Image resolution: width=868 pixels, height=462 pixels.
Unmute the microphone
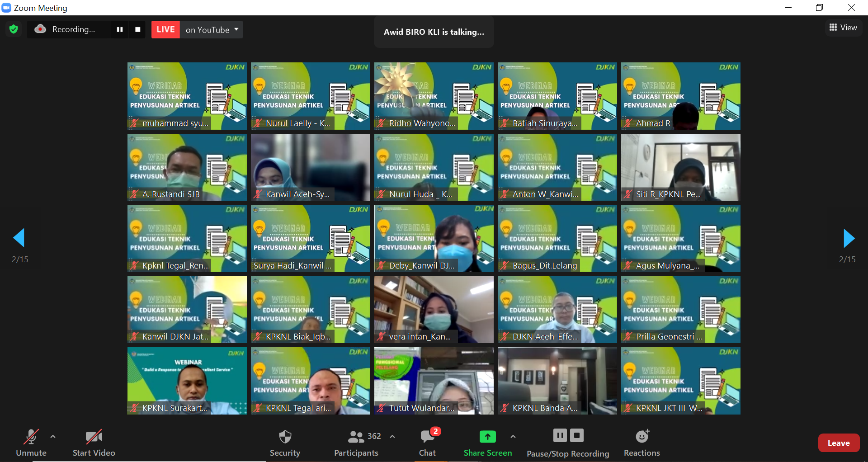31,443
